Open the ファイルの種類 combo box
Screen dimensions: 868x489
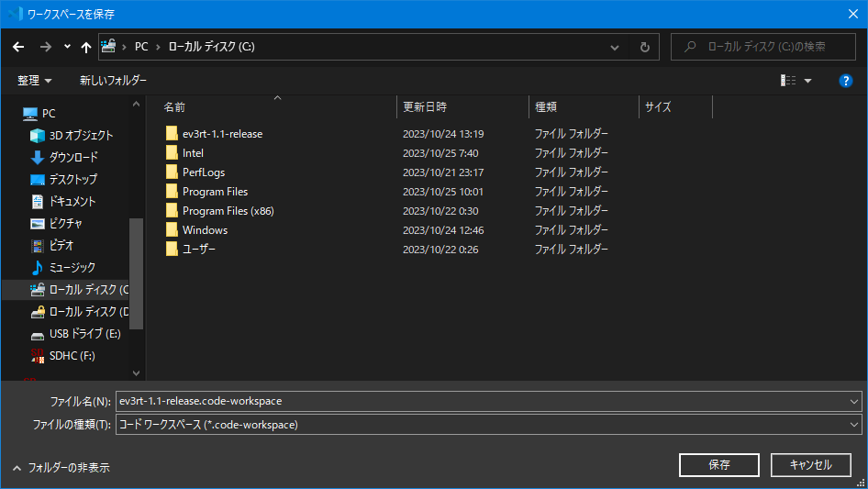pos(488,425)
